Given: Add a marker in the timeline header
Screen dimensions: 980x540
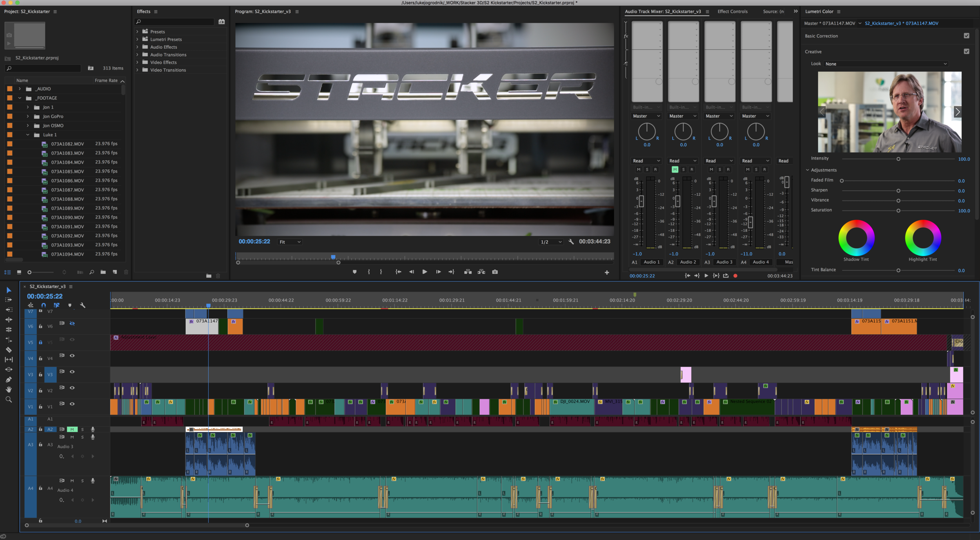Looking at the screenshot, I should pos(70,305).
